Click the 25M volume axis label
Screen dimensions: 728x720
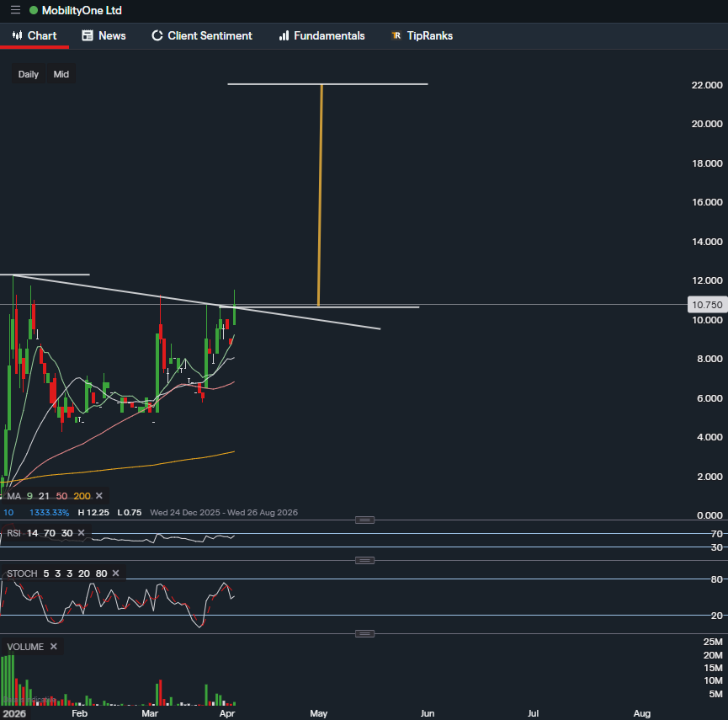click(x=713, y=642)
